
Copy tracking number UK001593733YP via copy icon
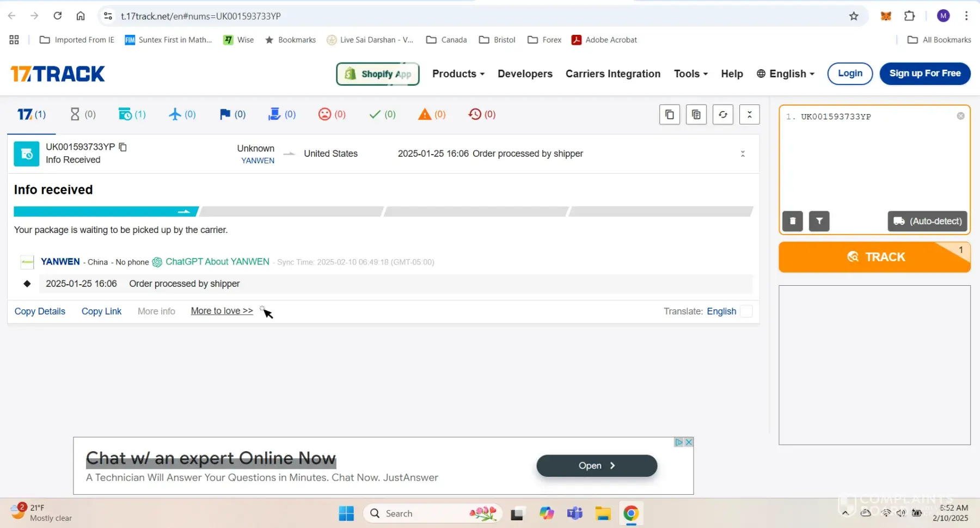tap(123, 147)
